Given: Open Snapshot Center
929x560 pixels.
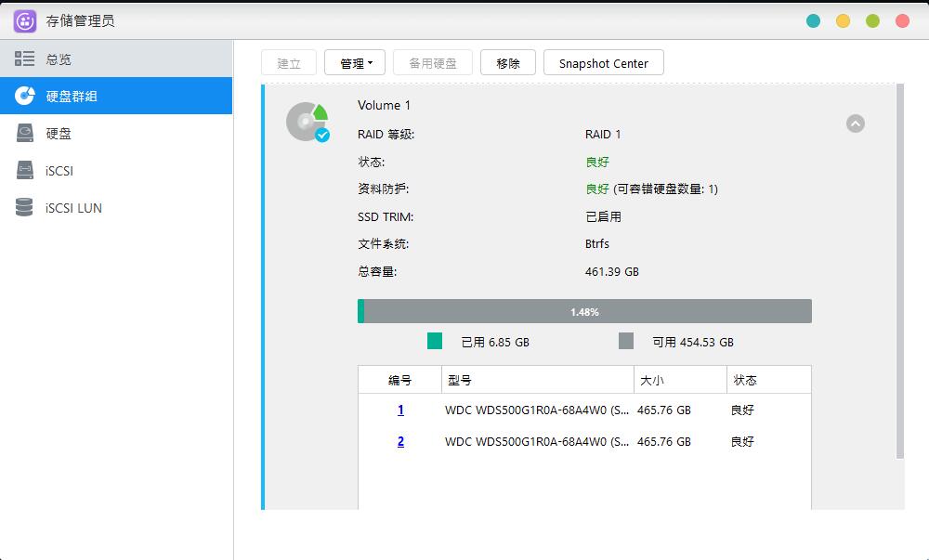Looking at the screenshot, I should [603, 62].
